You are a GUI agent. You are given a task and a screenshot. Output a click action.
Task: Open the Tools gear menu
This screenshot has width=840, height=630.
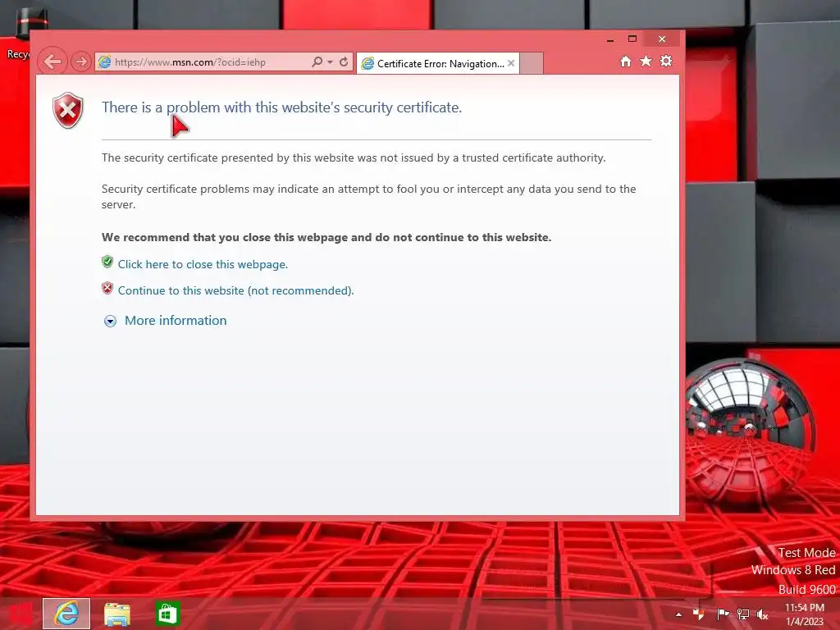click(666, 61)
